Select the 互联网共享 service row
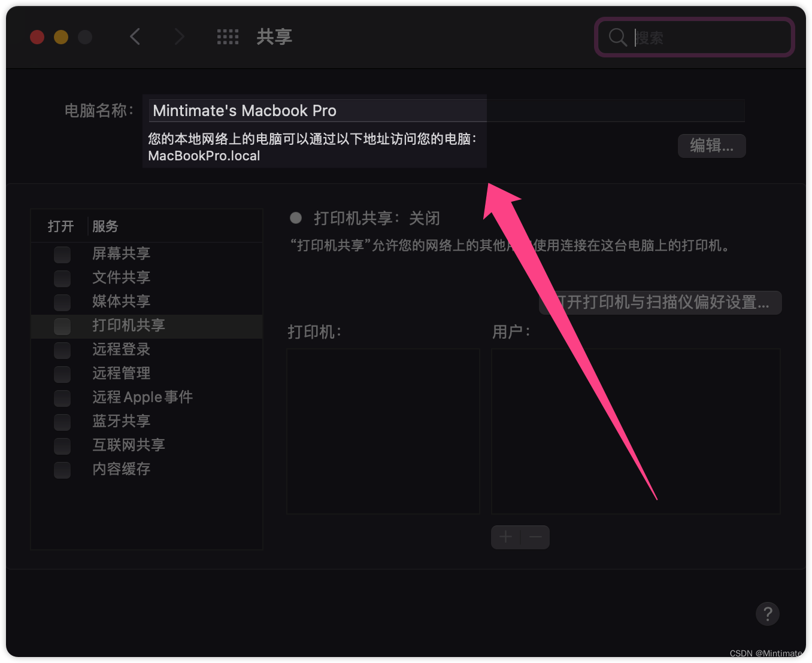Screen dimensions: 812x663 point(147,445)
